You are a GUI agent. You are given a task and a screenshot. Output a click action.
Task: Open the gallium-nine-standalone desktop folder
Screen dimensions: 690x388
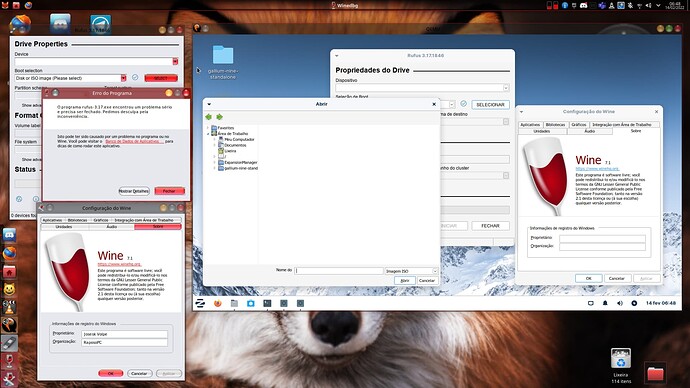pyautogui.click(x=223, y=62)
